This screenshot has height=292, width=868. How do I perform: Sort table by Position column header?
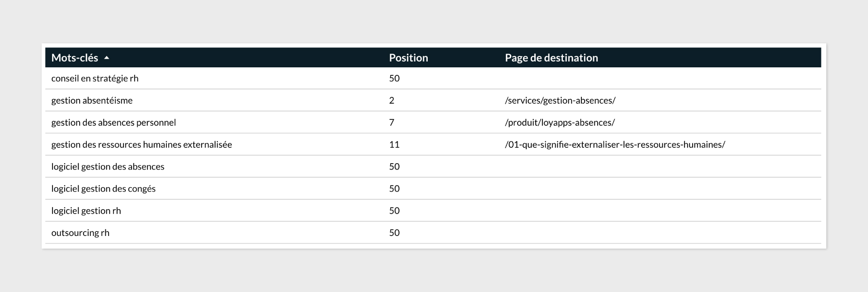pyautogui.click(x=408, y=58)
